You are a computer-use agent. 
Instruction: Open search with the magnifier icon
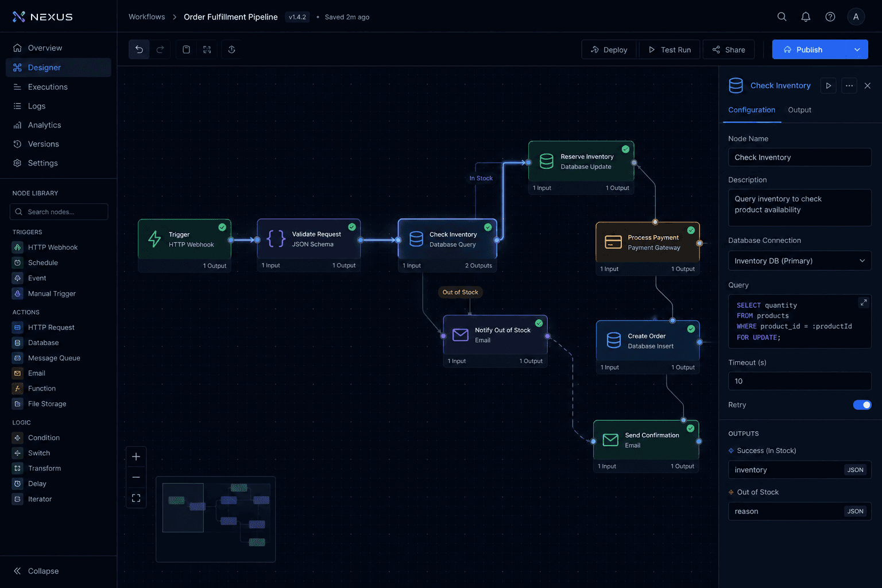click(782, 17)
